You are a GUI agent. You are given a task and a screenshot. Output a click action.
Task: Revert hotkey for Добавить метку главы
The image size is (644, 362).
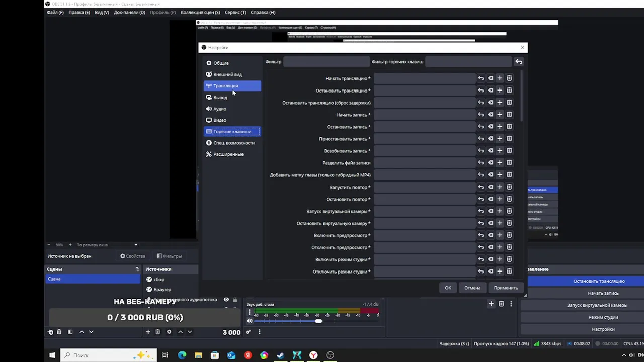(481, 175)
